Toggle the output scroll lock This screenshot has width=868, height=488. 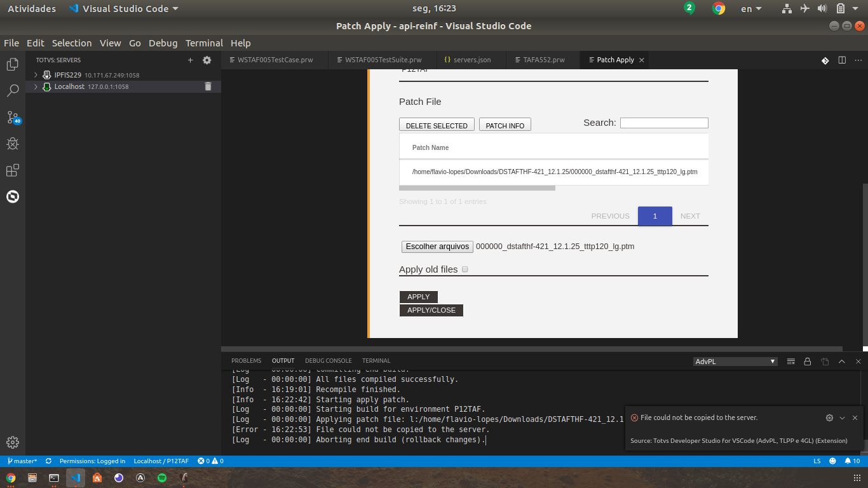pos(808,362)
